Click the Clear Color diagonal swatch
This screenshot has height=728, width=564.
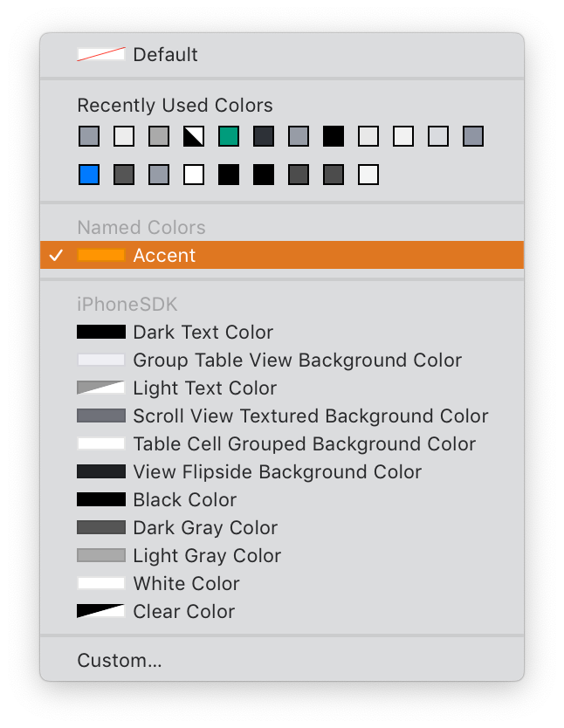pyautogui.click(x=102, y=611)
